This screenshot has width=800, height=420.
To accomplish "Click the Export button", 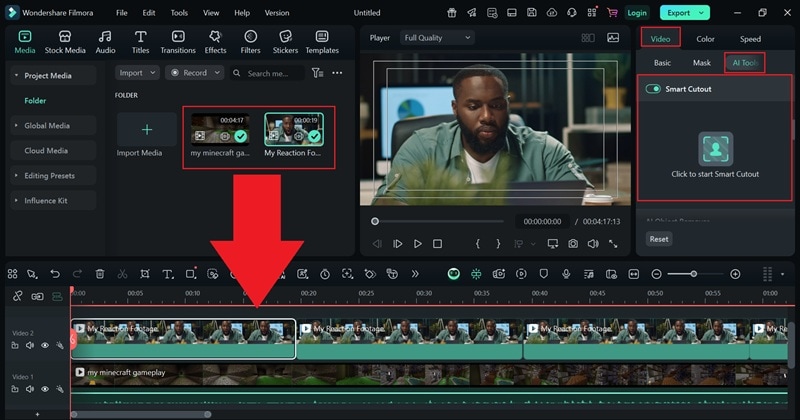I will click(x=685, y=13).
